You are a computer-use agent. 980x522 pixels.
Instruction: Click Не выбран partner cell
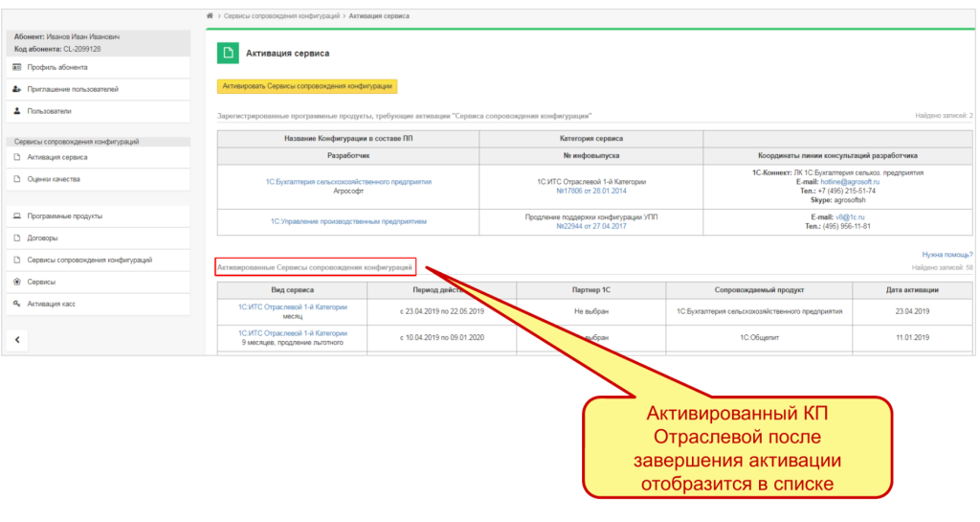click(x=590, y=311)
